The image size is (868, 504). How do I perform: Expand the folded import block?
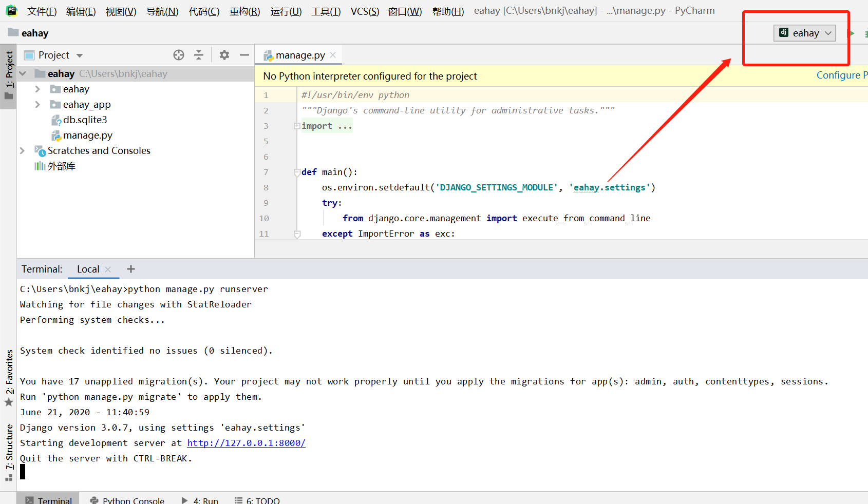(297, 126)
